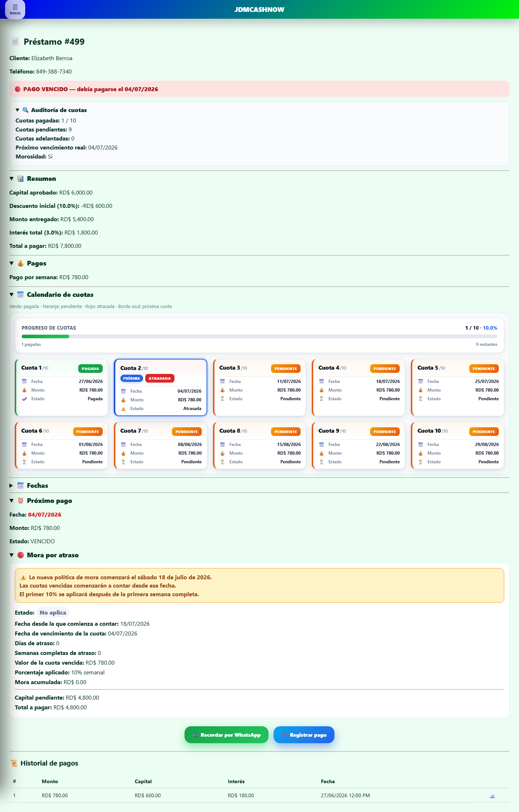This screenshot has height=812, width=519.
Task: Collapse the Resumen section
Action: tap(33, 179)
